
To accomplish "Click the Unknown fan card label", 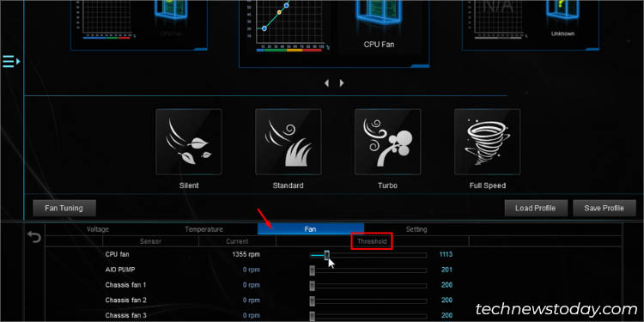I will tap(562, 33).
